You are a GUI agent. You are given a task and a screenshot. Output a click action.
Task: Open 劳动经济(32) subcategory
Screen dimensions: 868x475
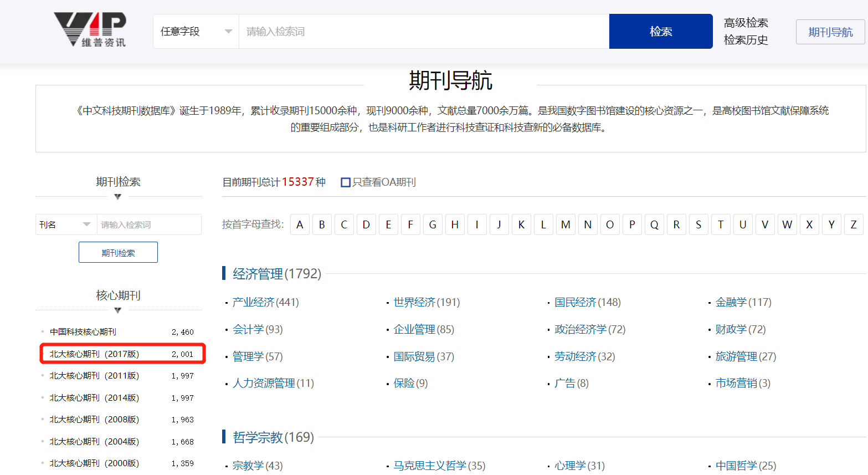[x=585, y=356]
